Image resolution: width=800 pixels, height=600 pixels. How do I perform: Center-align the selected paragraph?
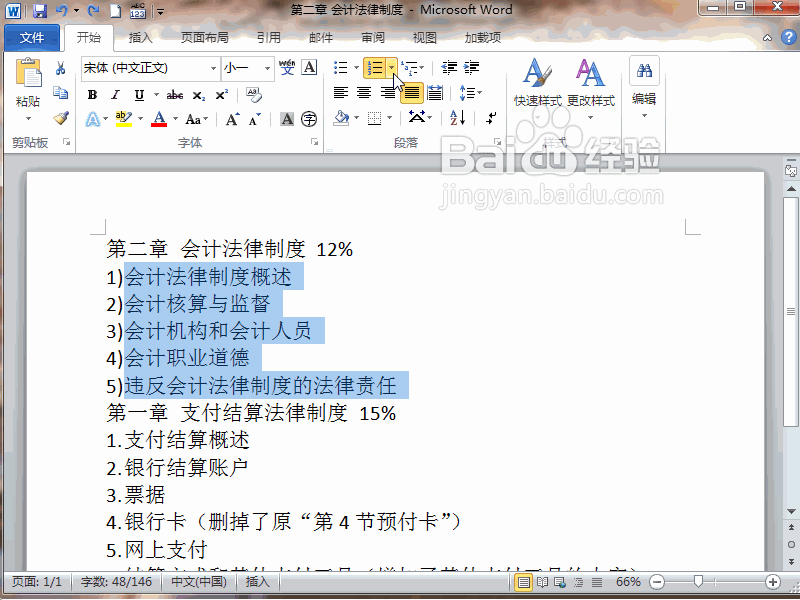363,92
